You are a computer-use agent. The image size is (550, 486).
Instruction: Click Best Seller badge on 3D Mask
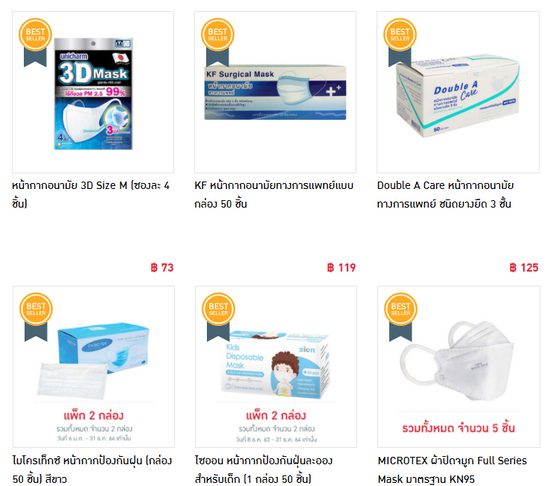(x=35, y=41)
